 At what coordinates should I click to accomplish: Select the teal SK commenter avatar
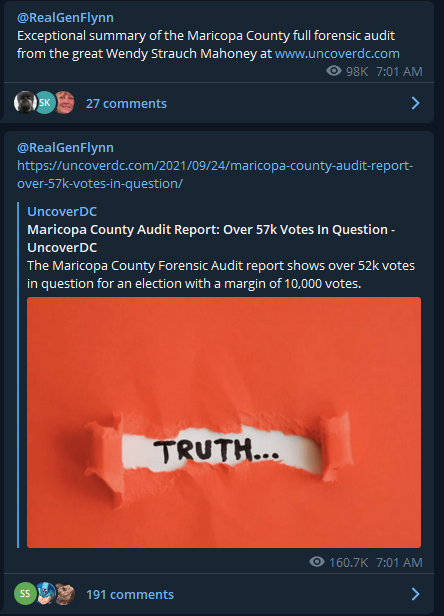click(x=45, y=103)
